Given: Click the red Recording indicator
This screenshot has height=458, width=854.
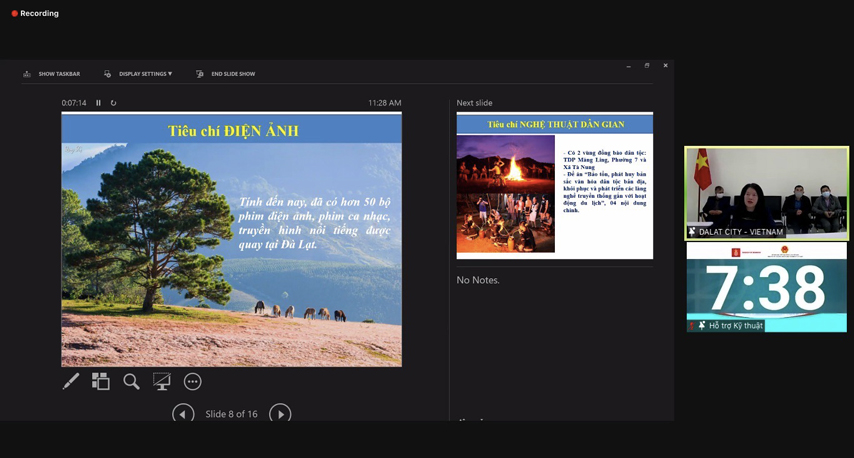Looking at the screenshot, I should 35,13.
